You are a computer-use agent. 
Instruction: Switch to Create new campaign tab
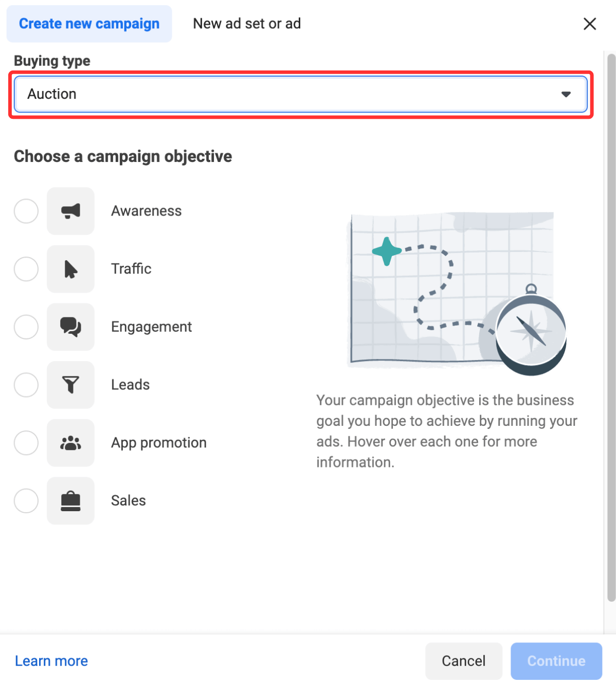click(x=89, y=24)
